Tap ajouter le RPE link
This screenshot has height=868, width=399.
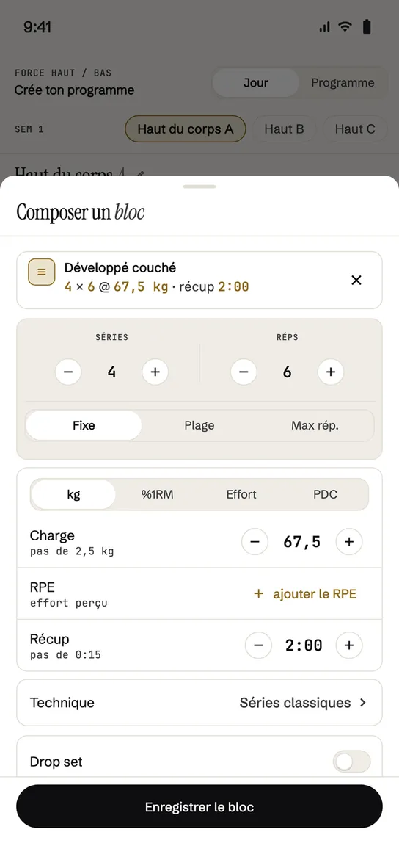[x=305, y=594]
